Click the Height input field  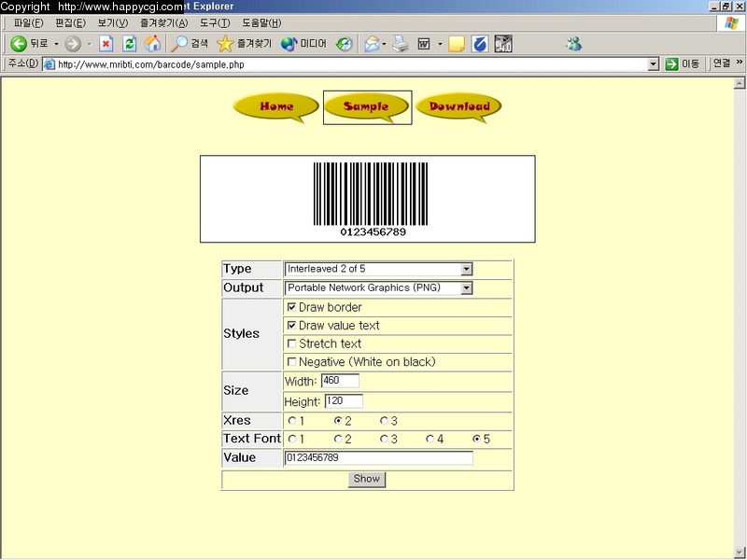click(x=344, y=401)
